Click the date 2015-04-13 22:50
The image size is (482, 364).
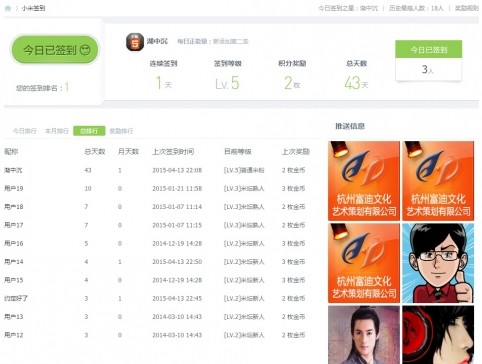pos(177,262)
